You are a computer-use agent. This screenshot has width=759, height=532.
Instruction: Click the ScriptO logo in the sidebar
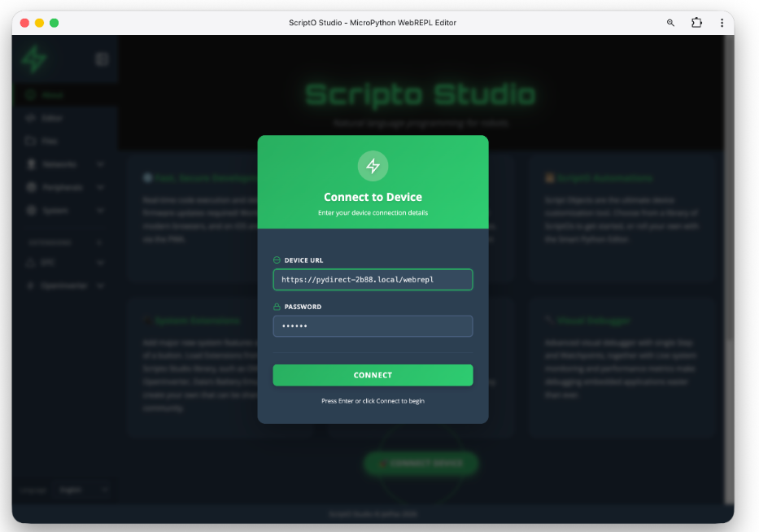click(34, 59)
